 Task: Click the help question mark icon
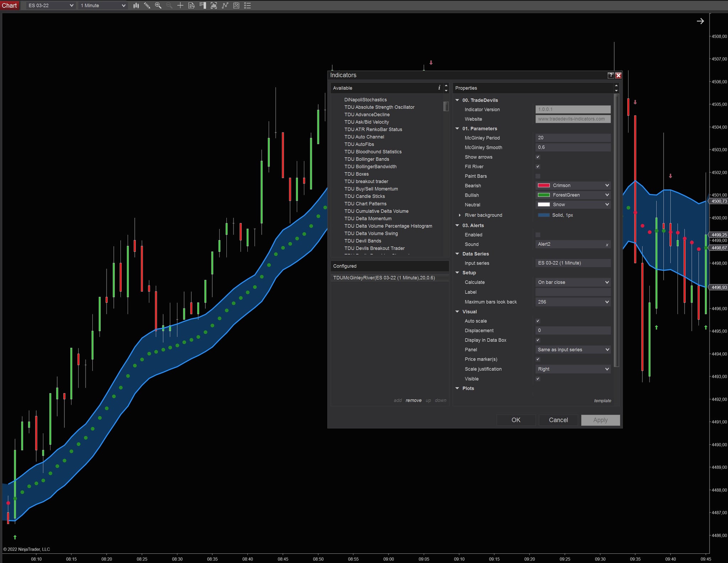tap(611, 75)
